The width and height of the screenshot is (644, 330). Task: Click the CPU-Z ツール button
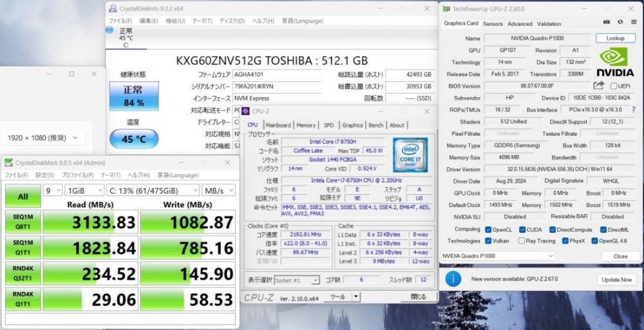point(338,297)
